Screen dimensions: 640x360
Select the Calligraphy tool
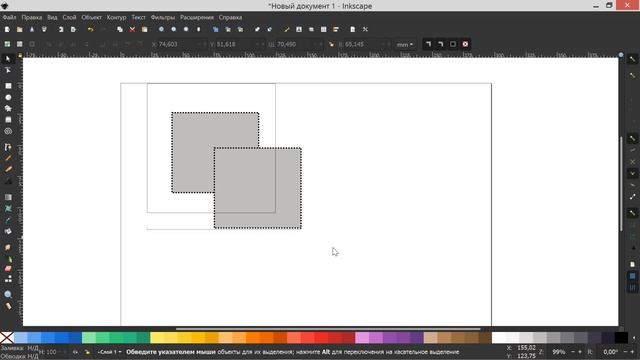click(8, 169)
